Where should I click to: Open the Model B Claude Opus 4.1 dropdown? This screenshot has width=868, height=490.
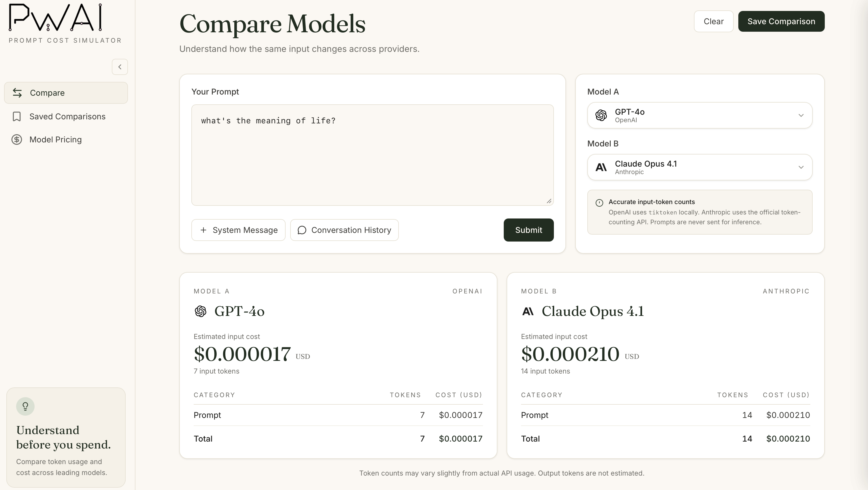coord(699,167)
